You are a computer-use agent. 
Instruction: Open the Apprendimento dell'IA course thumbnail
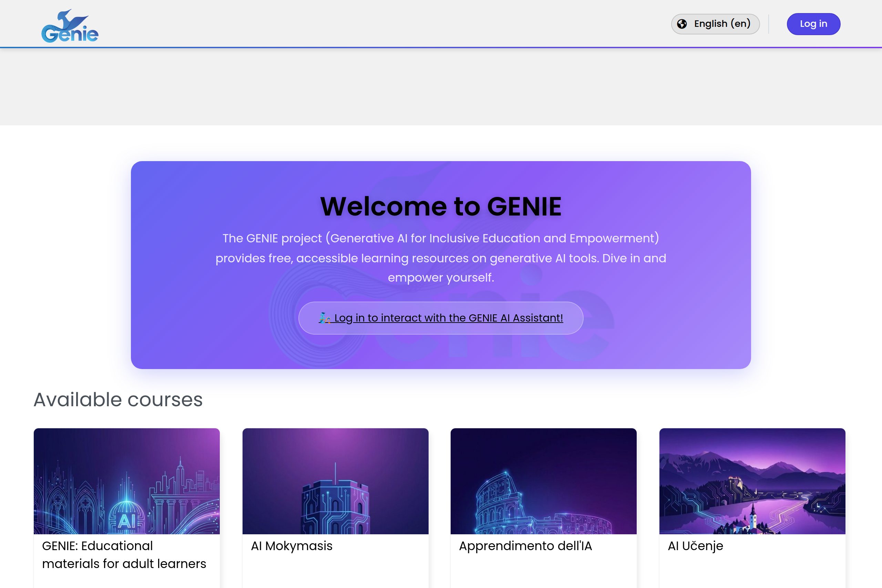click(543, 481)
